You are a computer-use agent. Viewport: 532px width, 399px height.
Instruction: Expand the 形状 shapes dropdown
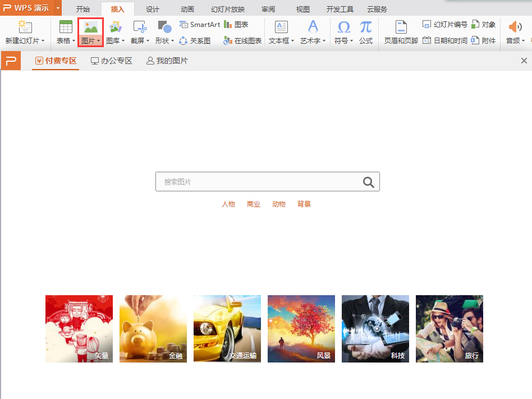164,40
